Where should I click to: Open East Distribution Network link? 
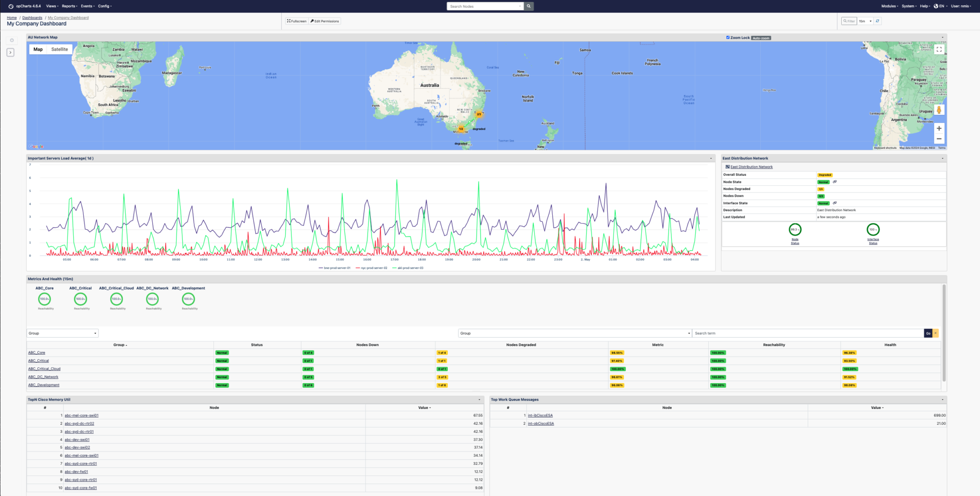pos(751,167)
